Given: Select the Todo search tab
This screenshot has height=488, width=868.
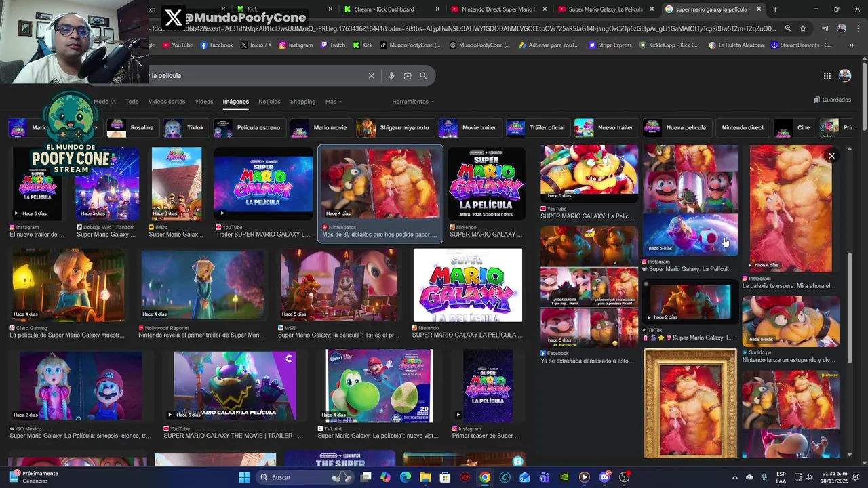Looking at the screenshot, I should coord(132,102).
